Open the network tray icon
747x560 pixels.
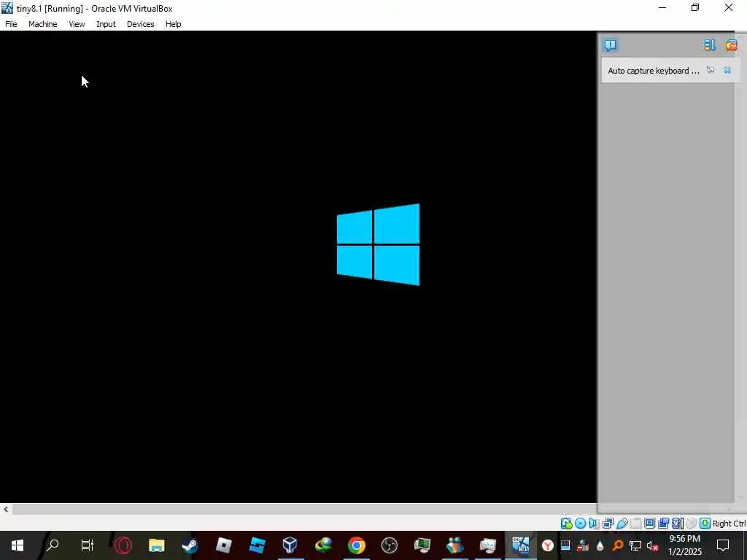point(635,545)
